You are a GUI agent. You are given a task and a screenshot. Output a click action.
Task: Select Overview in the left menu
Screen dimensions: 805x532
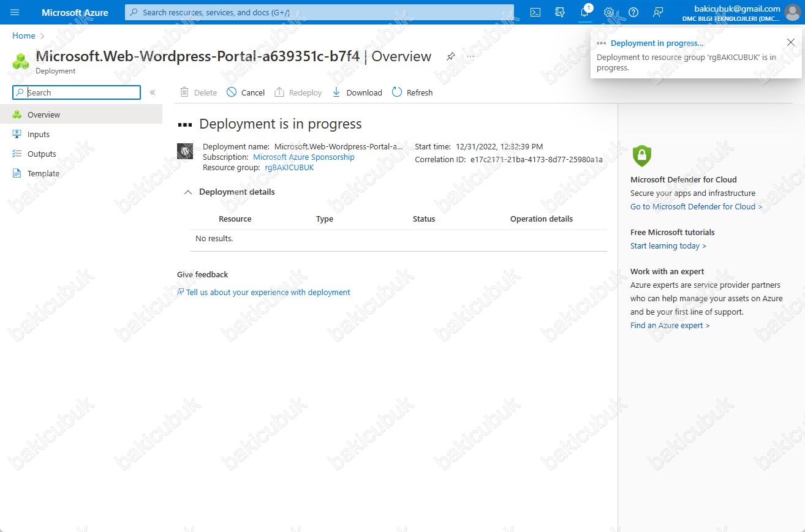tap(81, 114)
